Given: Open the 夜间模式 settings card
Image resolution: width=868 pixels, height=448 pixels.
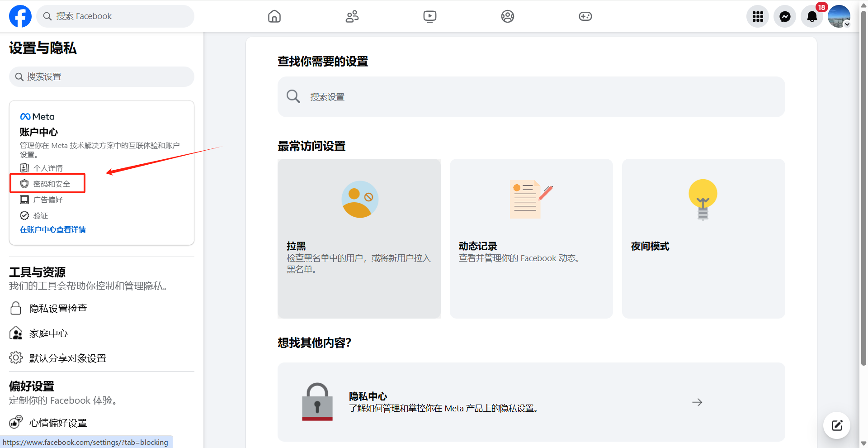Looking at the screenshot, I should click(703, 238).
